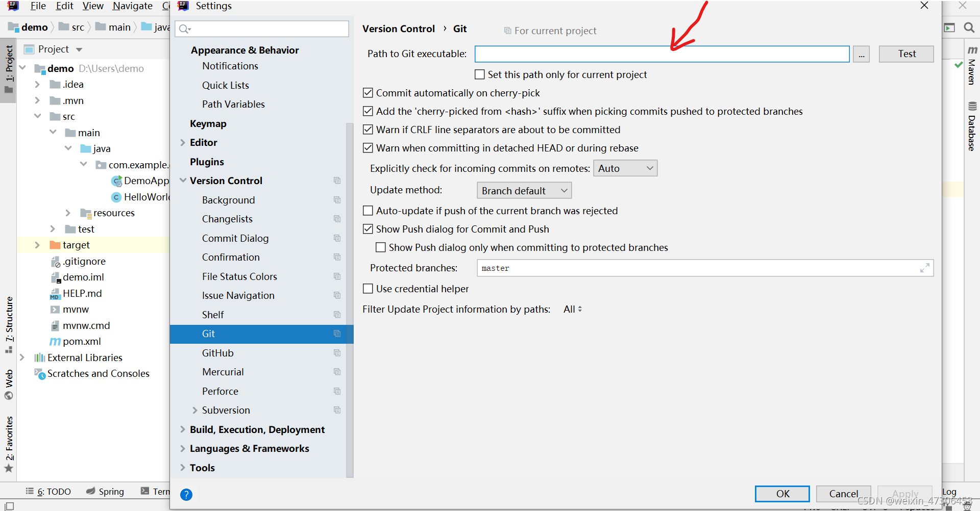Enable Auto-update if push was rejected
This screenshot has width=980, height=511.
pyautogui.click(x=368, y=211)
